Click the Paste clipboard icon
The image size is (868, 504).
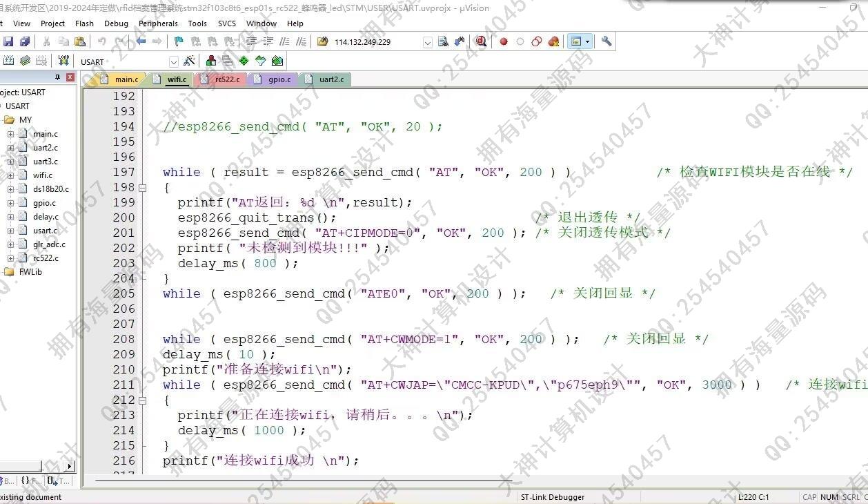[80, 41]
